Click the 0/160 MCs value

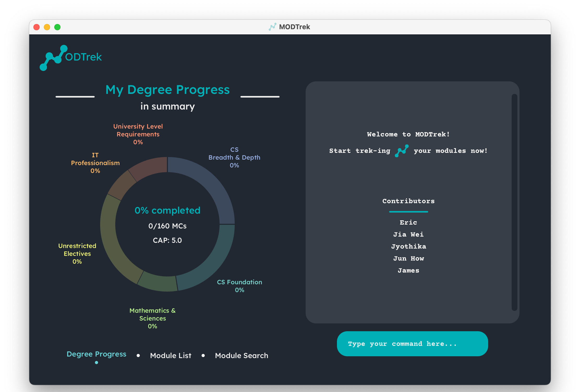click(167, 226)
